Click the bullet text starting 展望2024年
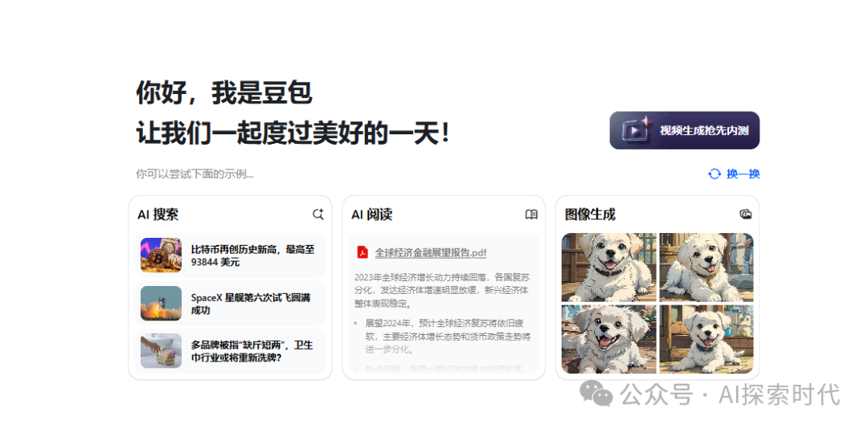 [448, 336]
